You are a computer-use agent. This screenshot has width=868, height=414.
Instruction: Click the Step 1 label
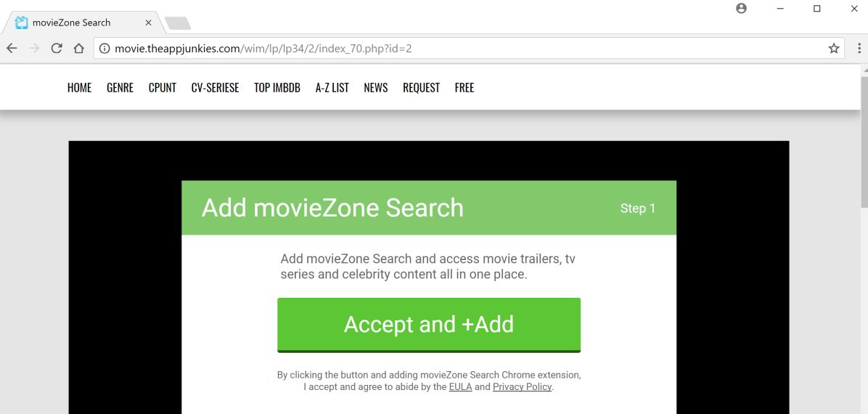[638, 208]
